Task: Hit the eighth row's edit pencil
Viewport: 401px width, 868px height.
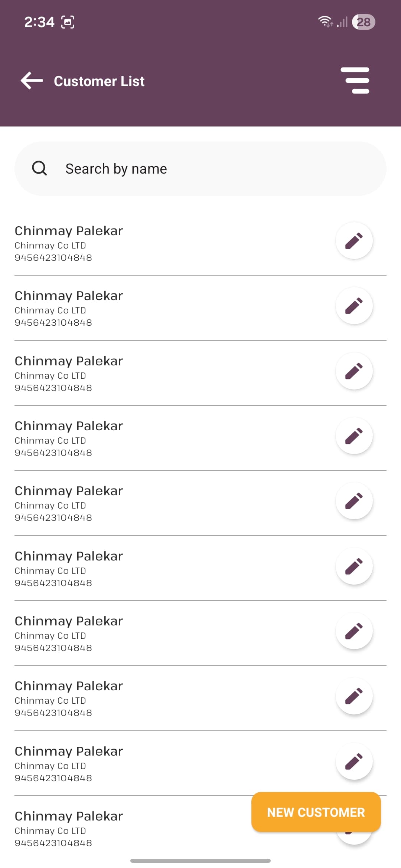Action: point(354,696)
